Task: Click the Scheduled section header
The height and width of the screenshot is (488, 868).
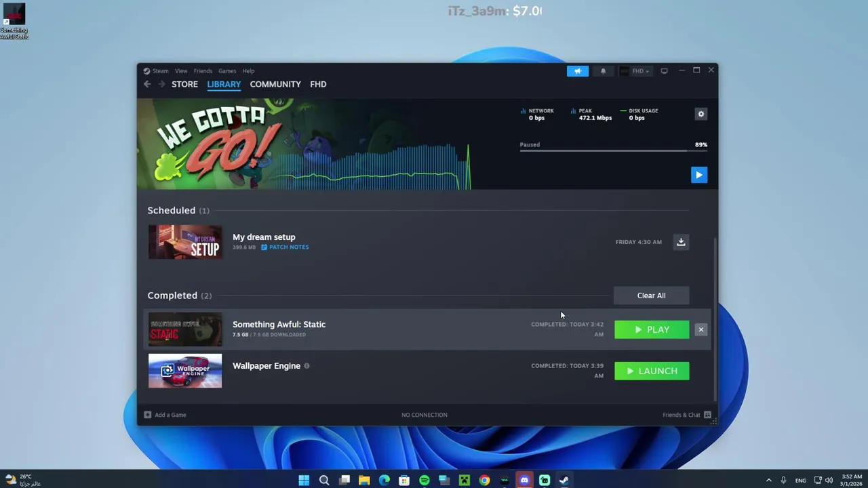Action: [178, 211]
